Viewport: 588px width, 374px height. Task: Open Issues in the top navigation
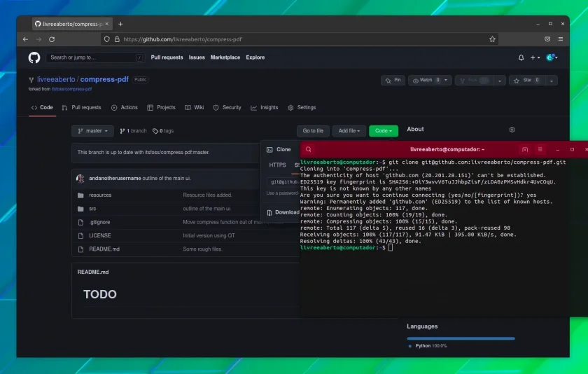pos(197,57)
